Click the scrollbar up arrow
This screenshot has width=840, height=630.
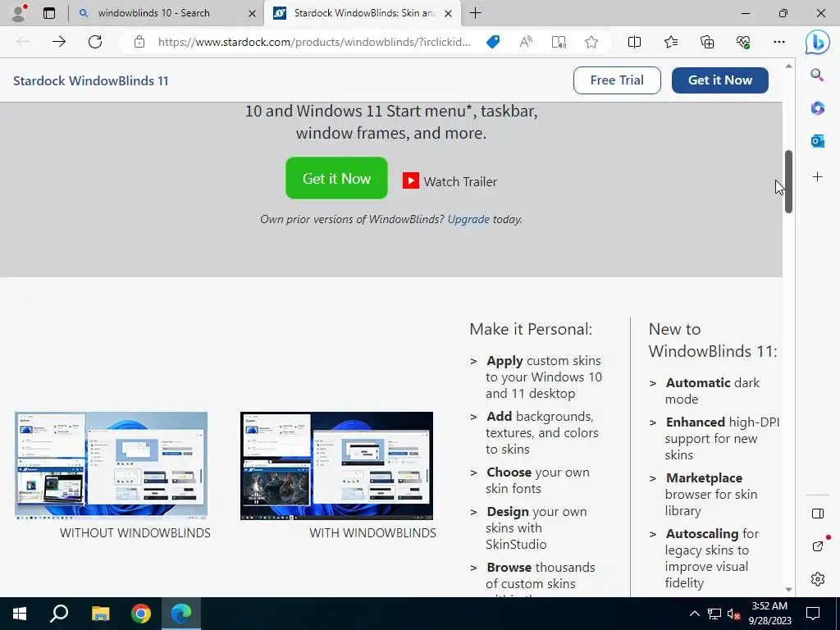(x=788, y=66)
